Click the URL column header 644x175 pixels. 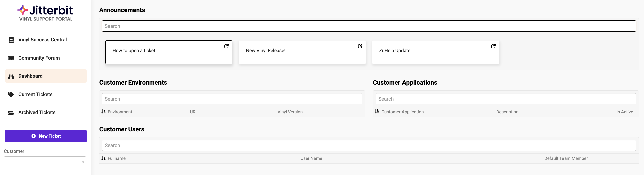point(194,112)
